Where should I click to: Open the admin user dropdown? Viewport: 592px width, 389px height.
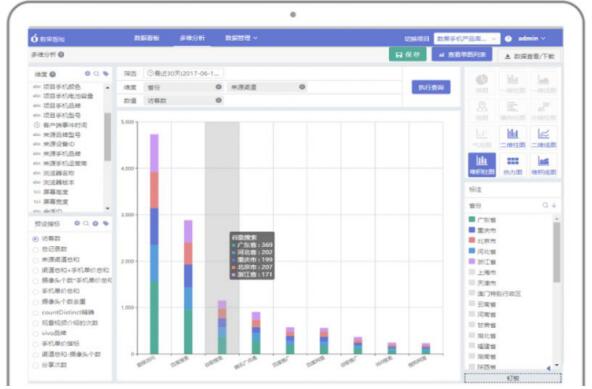[532, 39]
